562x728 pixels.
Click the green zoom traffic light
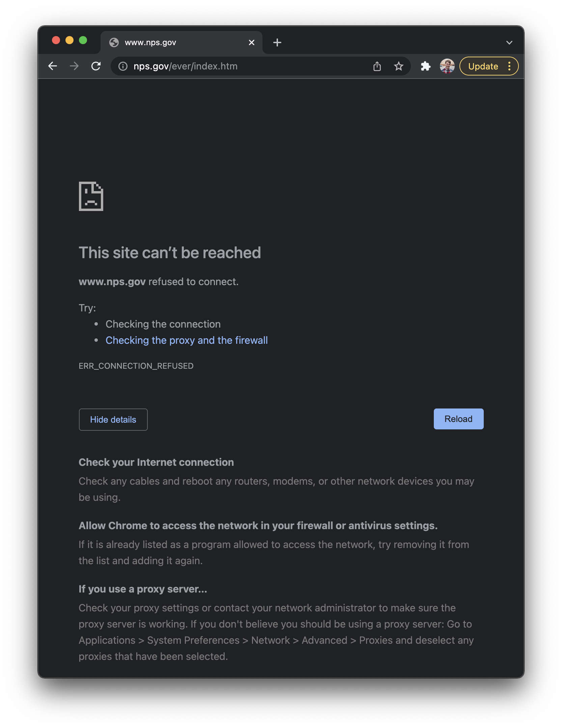coord(83,40)
